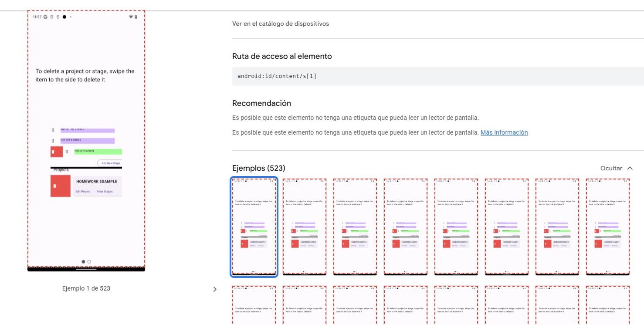Viewport: 644px width, 325px height.
Task: Select the fourth example thumbnail in the first row
Action: [x=406, y=227]
